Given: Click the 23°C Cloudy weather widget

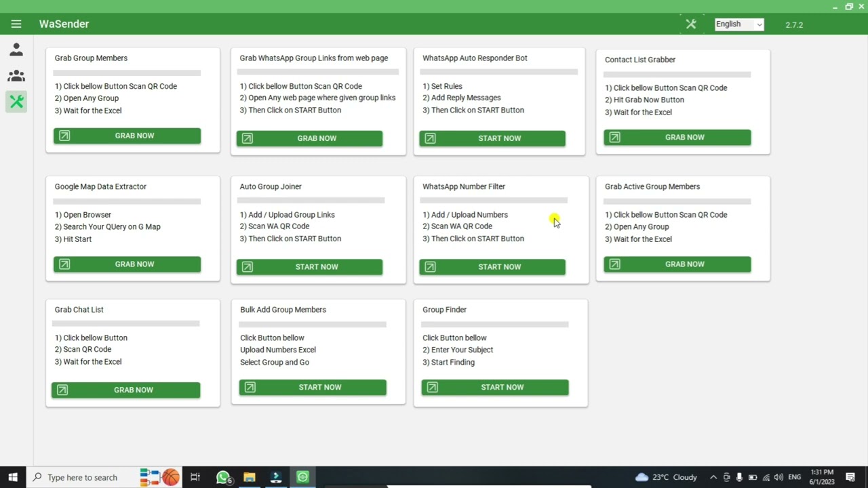Looking at the screenshot, I should pos(667,477).
